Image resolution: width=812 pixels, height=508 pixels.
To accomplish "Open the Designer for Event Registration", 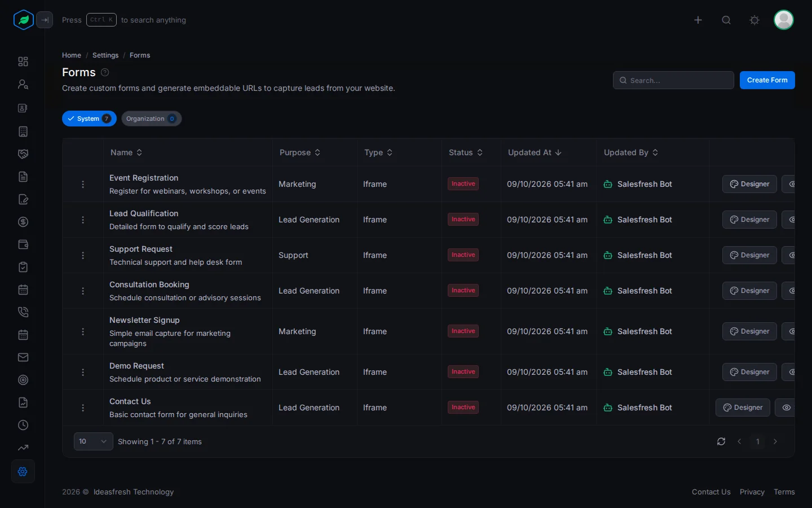I will point(749,184).
